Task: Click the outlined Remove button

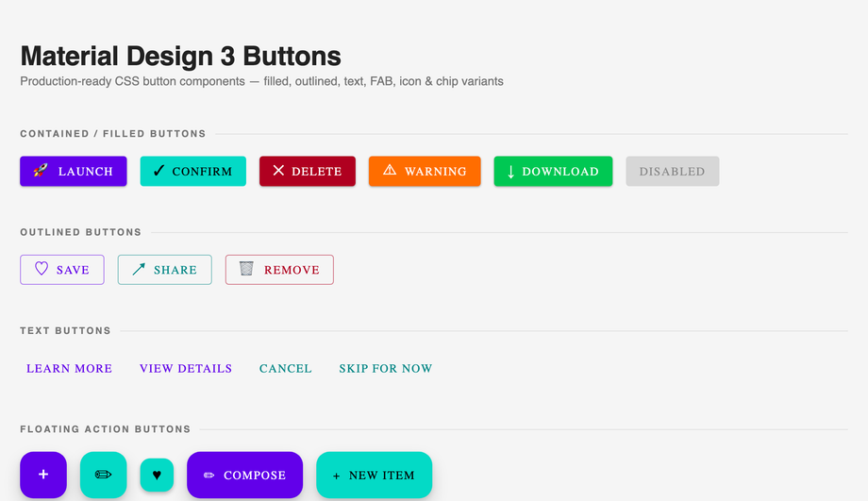Action: (279, 270)
